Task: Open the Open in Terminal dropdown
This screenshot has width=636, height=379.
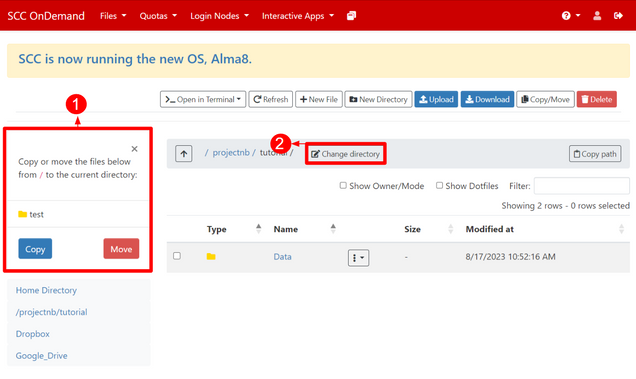Action: (x=203, y=99)
